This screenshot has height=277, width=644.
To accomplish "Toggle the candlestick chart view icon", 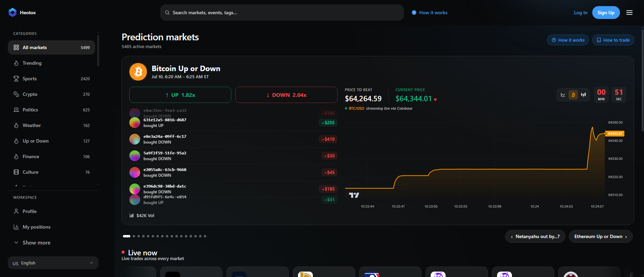I will [583, 95].
